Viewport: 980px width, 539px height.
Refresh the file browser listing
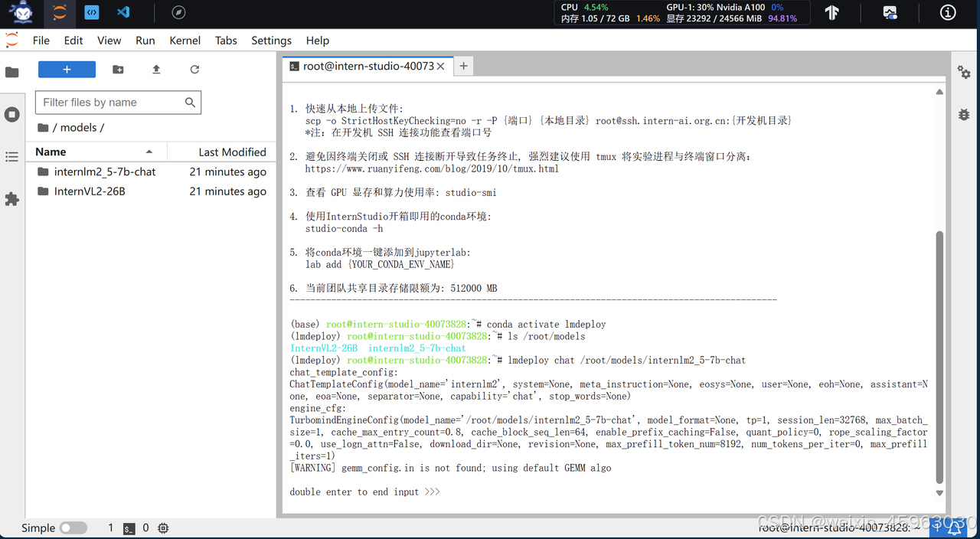(194, 70)
